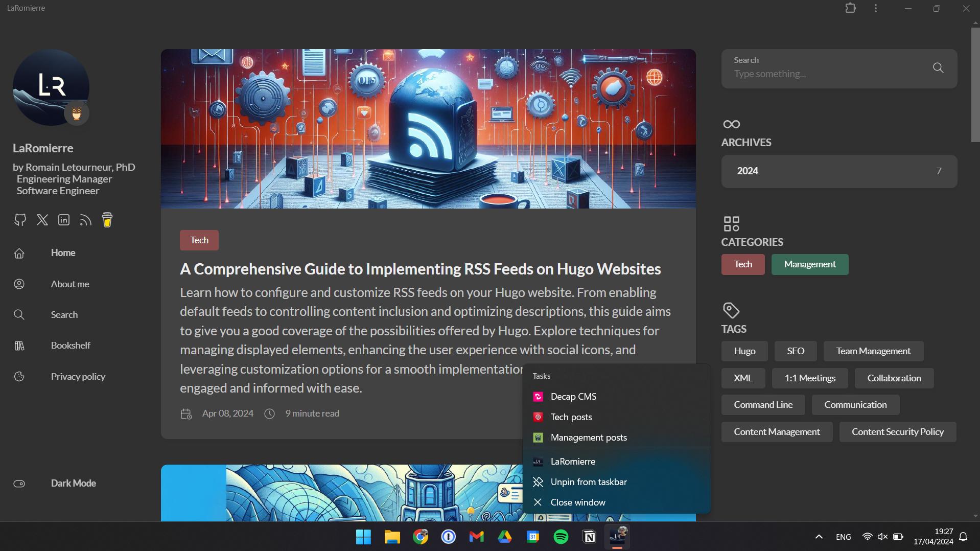Go to the Home nav link
Viewport: 980px width, 551px height.
click(x=63, y=253)
